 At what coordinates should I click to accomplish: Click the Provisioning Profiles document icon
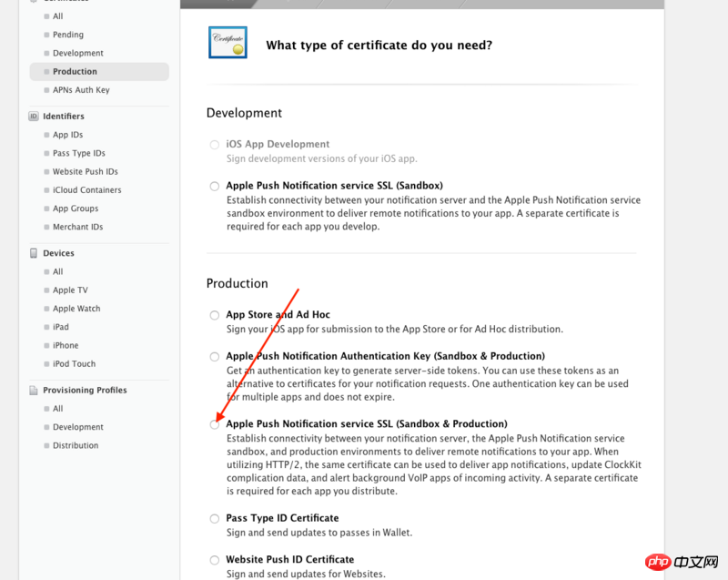tap(34, 390)
